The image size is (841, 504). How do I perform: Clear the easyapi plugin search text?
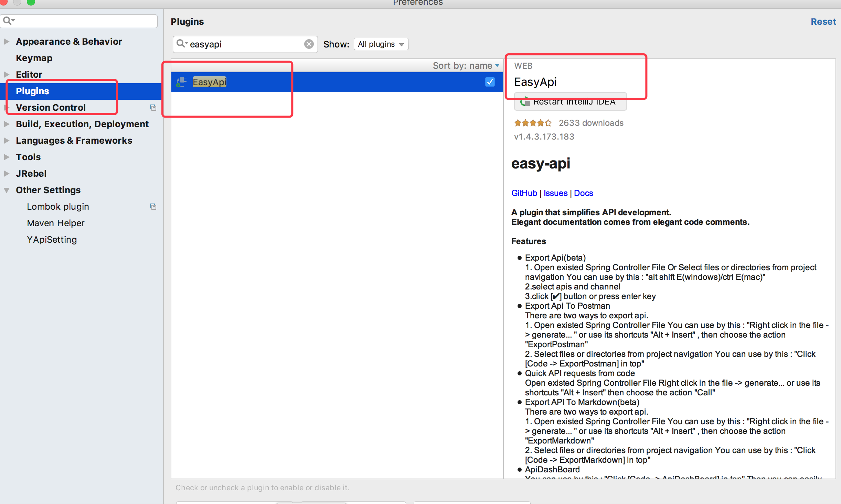pyautogui.click(x=309, y=44)
